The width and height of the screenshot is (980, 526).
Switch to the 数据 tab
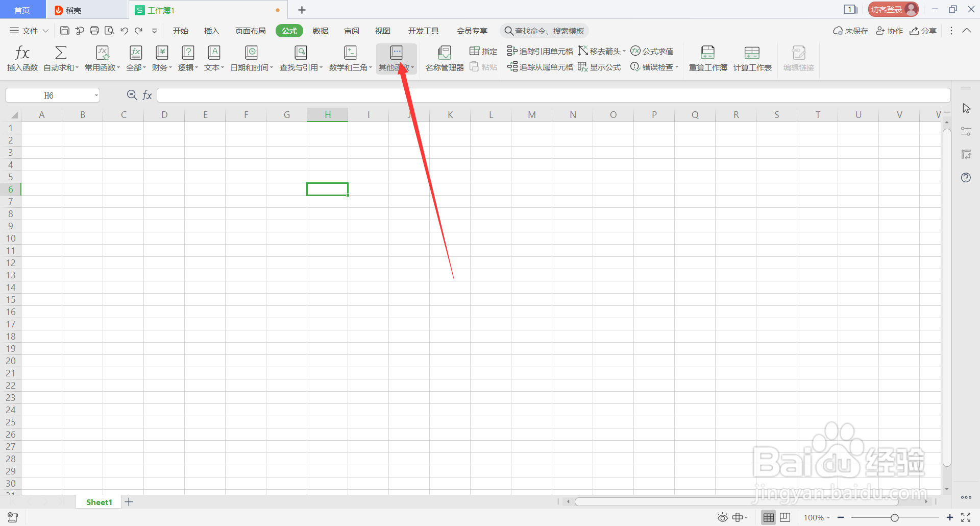pyautogui.click(x=321, y=31)
